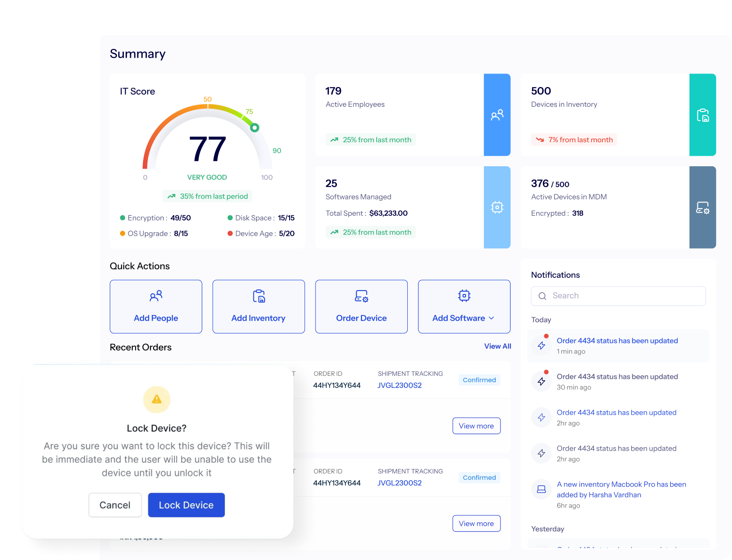Click the Order Device quick action
This screenshot has width=732, height=560.
[x=361, y=307]
